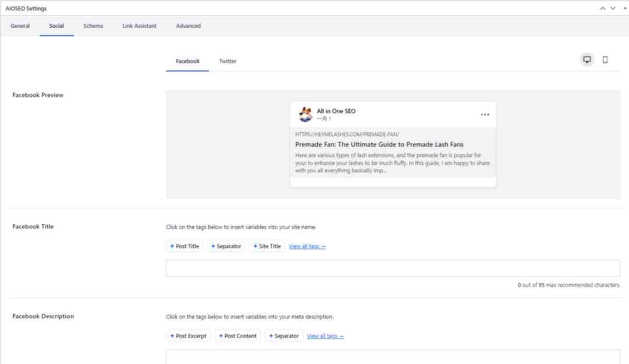The width and height of the screenshot is (629, 364).
Task: Focus the Facebook Description text field
Action: [393, 357]
